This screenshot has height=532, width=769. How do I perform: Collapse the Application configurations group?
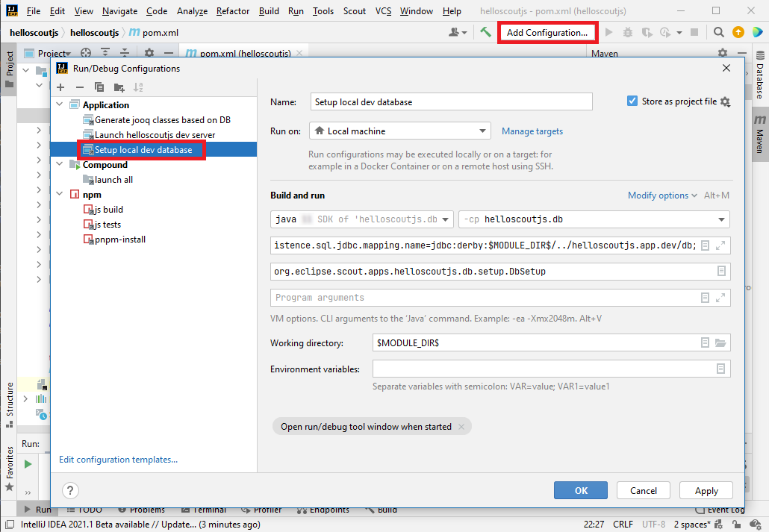point(59,104)
